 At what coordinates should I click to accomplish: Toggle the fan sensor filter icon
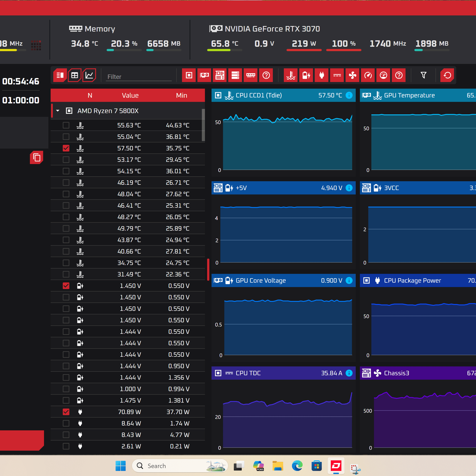coord(353,75)
